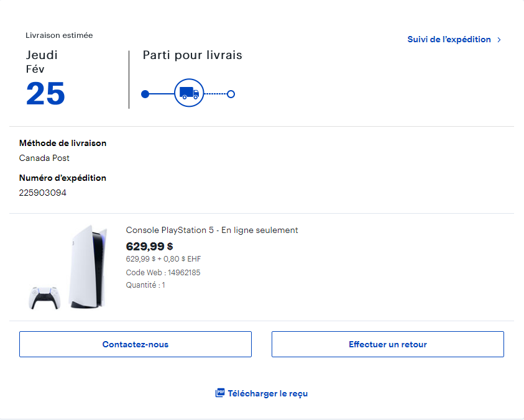
Task: Click the filled start dot of shipment progress
Action: [x=145, y=94]
